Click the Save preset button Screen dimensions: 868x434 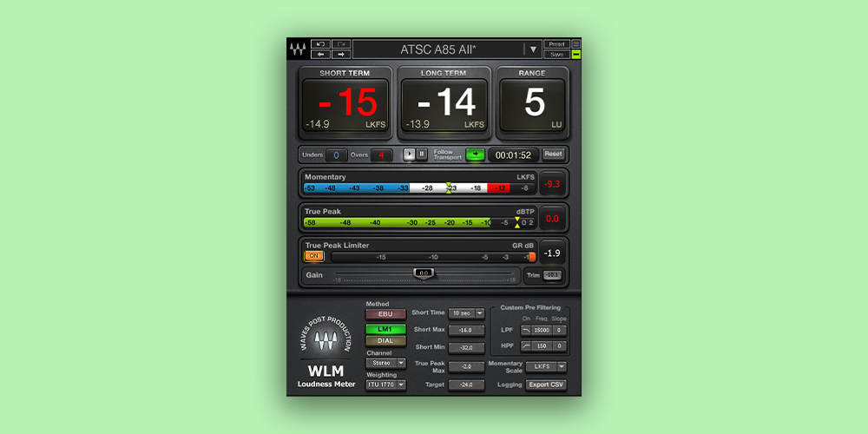pos(556,54)
